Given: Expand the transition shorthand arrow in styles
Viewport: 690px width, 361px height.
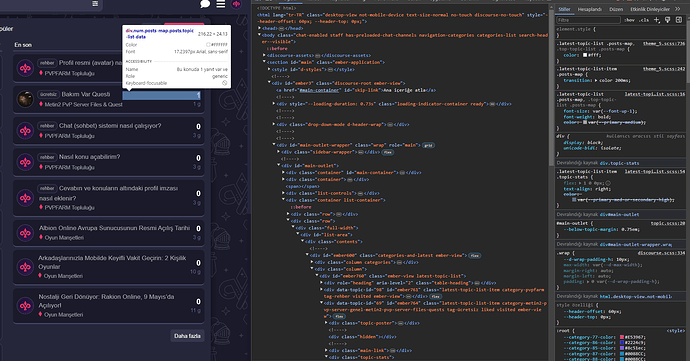Looking at the screenshot, I should (596, 81).
